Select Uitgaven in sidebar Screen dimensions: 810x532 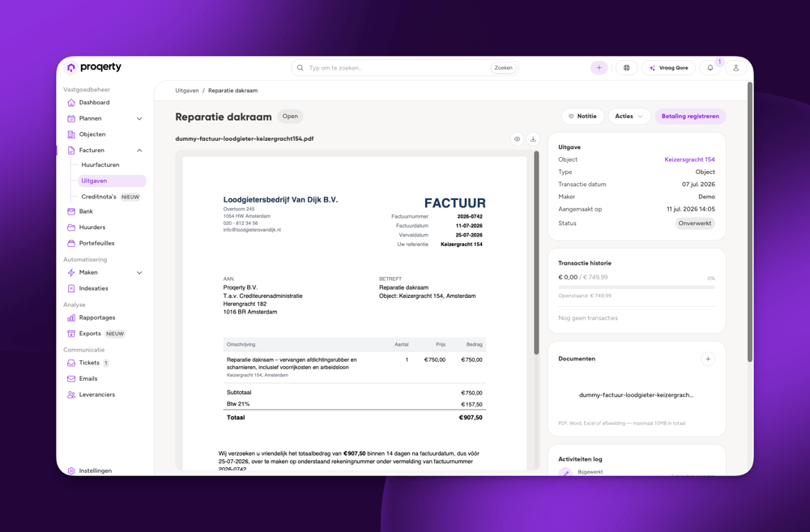point(112,181)
